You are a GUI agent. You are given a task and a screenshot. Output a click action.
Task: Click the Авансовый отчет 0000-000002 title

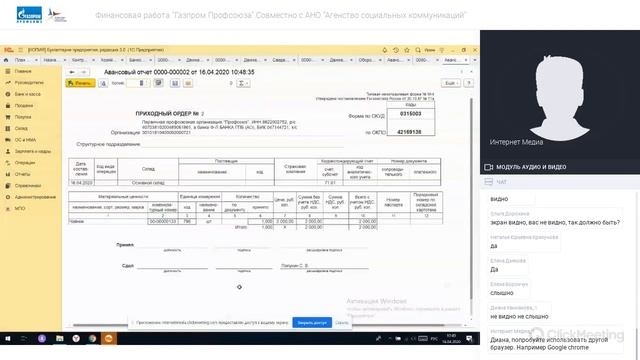coord(179,72)
